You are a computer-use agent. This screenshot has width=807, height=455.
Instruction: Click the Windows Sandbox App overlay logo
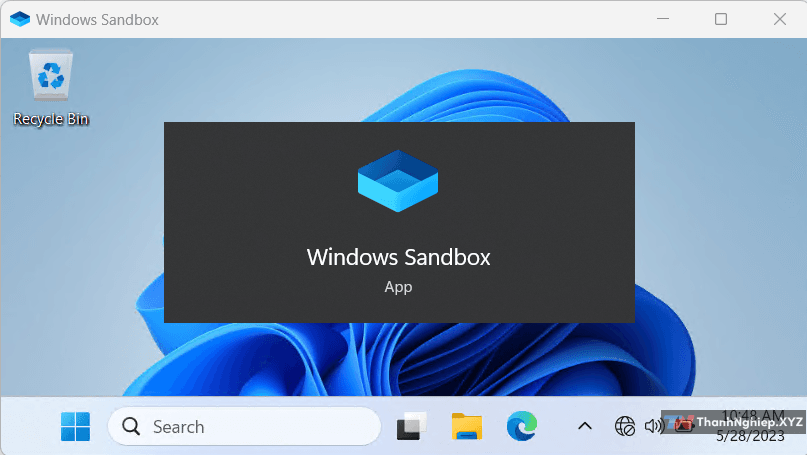pos(398,181)
